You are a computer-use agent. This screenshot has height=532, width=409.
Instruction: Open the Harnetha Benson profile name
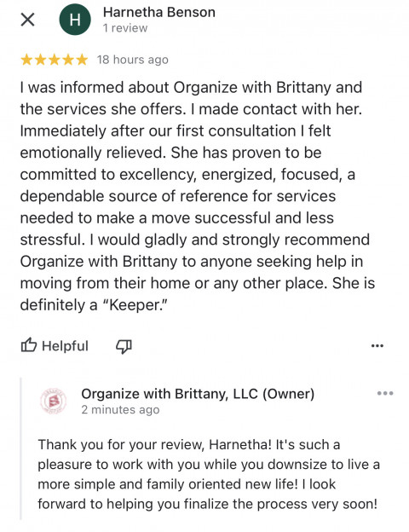pyautogui.click(x=159, y=12)
